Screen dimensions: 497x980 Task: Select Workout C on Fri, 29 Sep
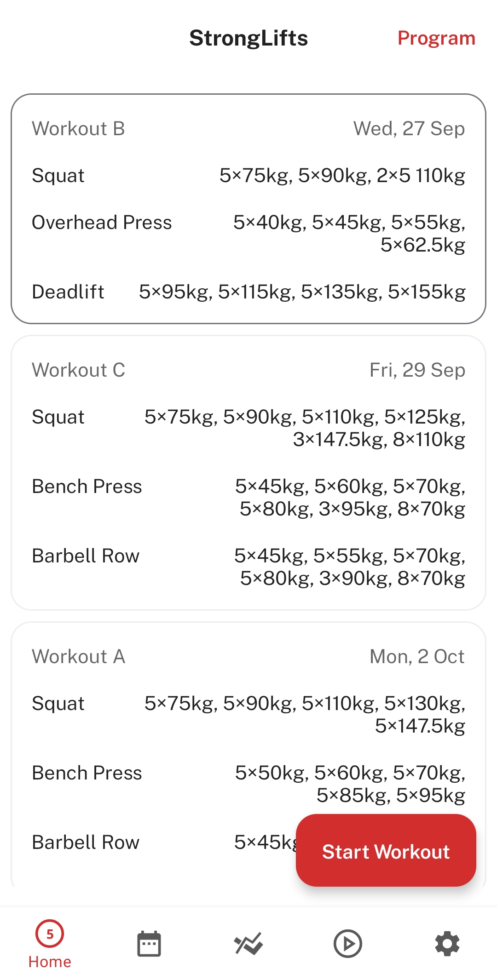78,370
